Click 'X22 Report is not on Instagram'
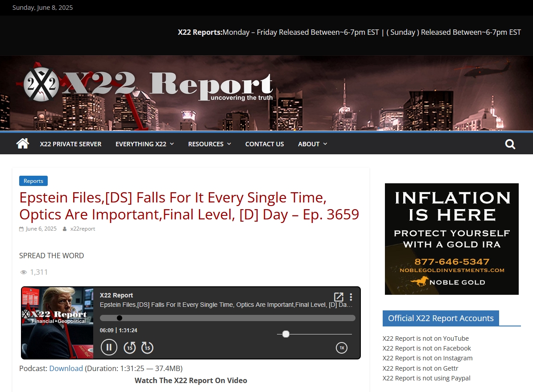Screen dimensions: 533x392 point(428,358)
